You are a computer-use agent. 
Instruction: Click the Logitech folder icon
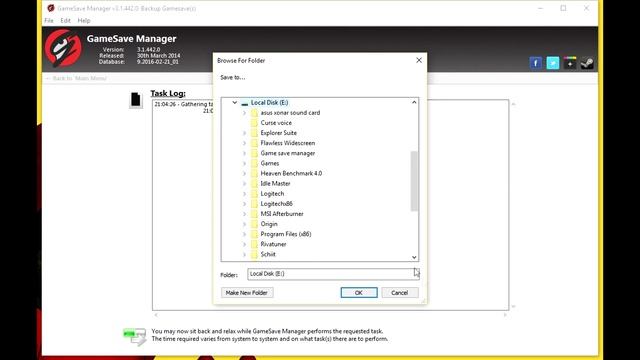[254, 194]
